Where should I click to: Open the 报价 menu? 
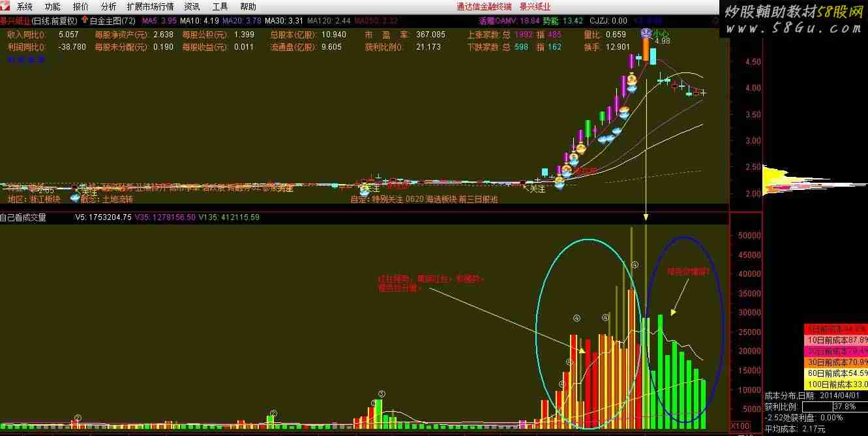[81, 7]
